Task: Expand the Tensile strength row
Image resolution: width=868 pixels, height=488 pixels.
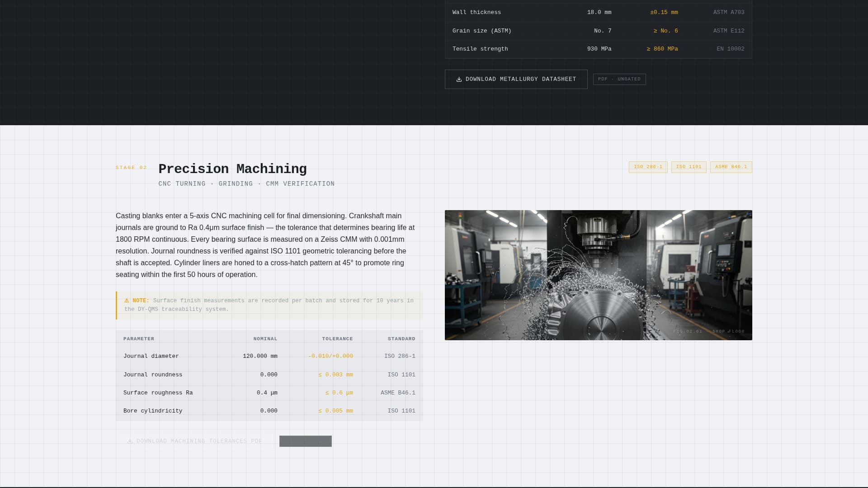Action: click(599, 49)
